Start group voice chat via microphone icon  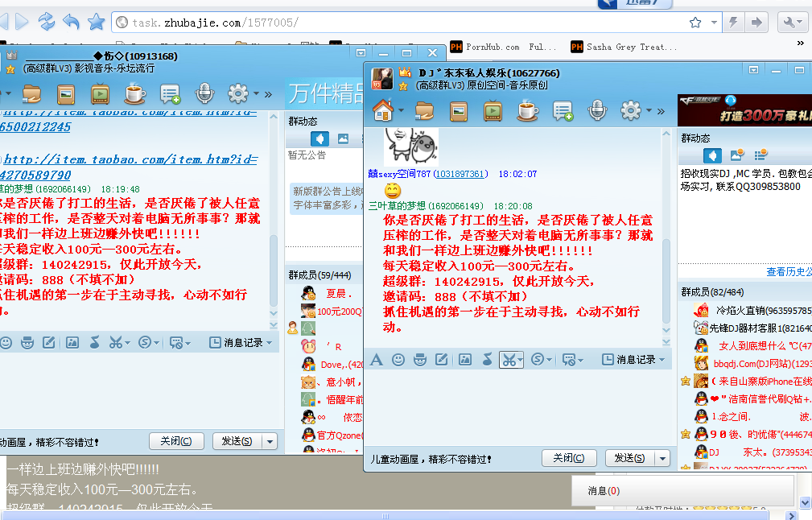[597, 110]
